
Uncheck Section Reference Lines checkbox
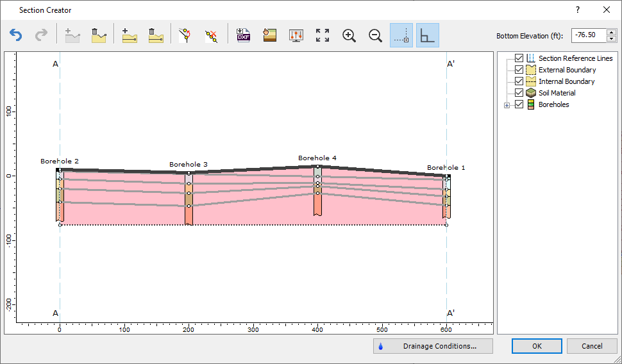point(519,58)
